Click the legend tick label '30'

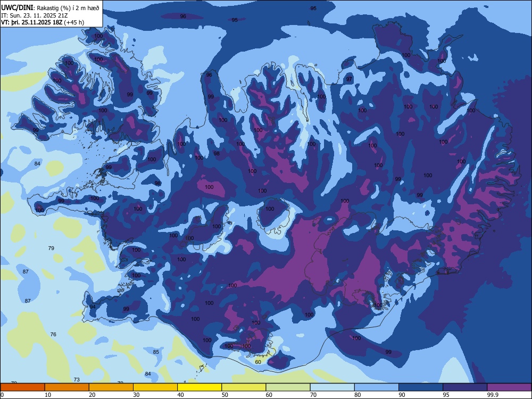pos(136,395)
